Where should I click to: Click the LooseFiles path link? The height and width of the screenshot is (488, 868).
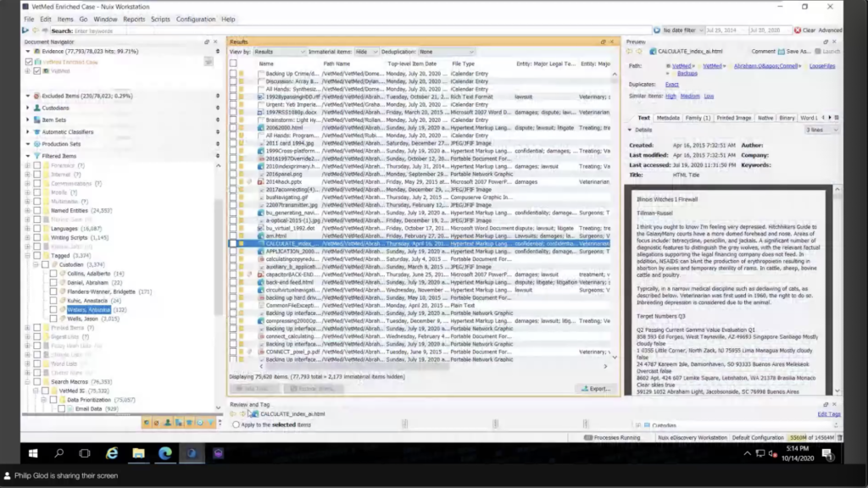pyautogui.click(x=822, y=66)
